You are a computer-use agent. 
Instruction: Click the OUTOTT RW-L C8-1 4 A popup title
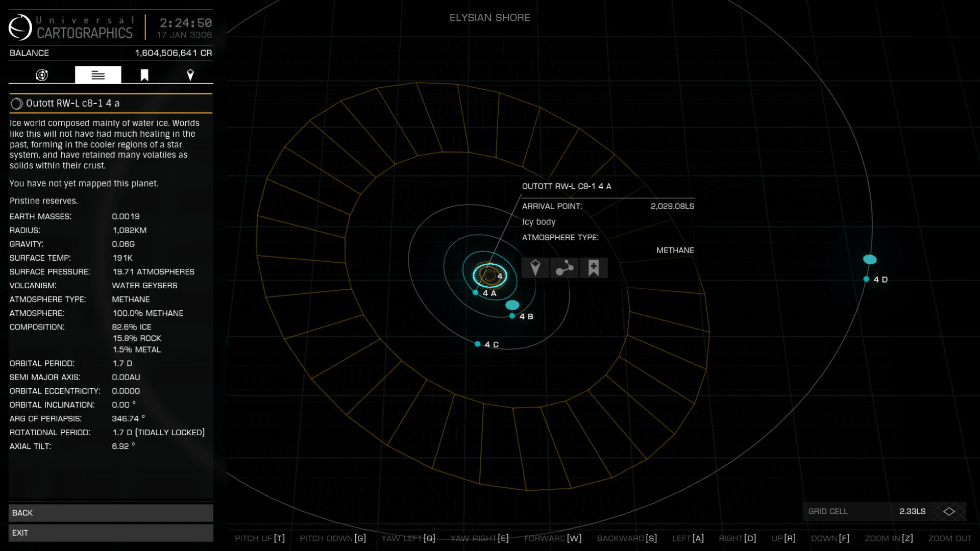(x=567, y=186)
